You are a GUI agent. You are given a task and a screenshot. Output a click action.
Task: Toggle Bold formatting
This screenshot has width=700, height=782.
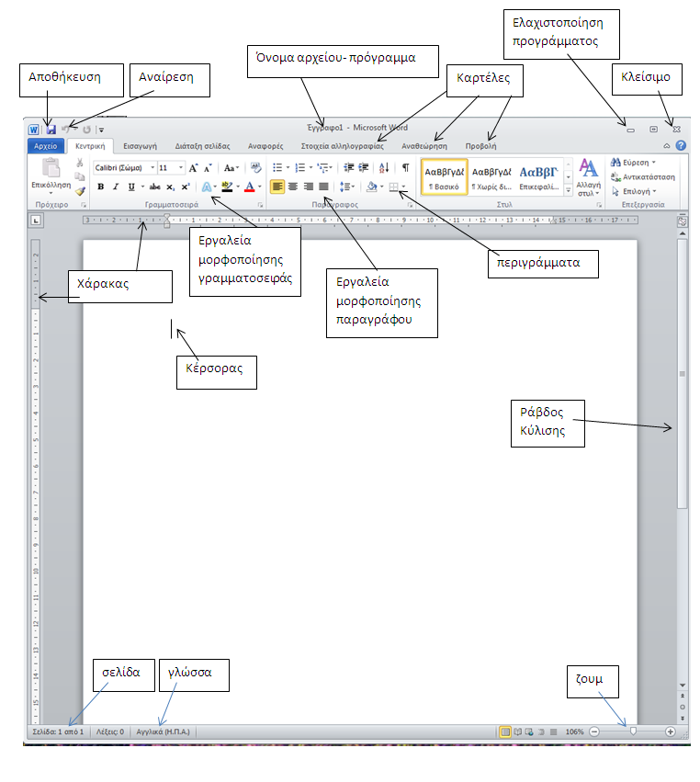101,187
